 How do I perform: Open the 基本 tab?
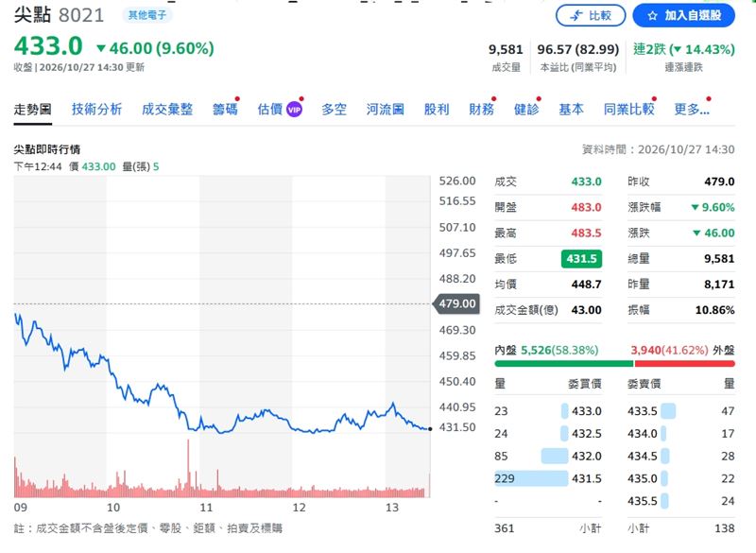click(x=572, y=110)
